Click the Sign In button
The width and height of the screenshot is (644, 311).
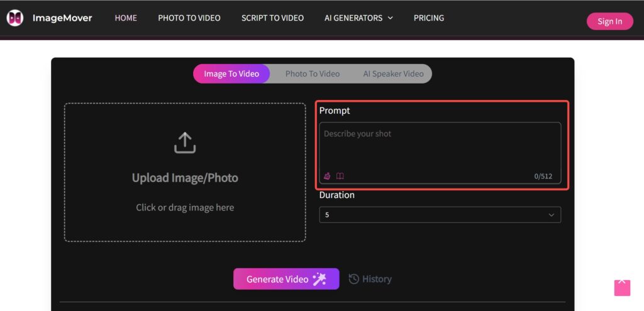pyautogui.click(x=610, y=21)
